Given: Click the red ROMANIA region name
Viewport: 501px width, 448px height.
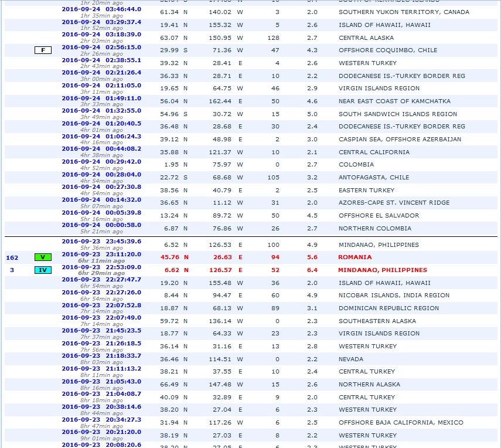Looking at the screenshot, I should click(355, 257).
